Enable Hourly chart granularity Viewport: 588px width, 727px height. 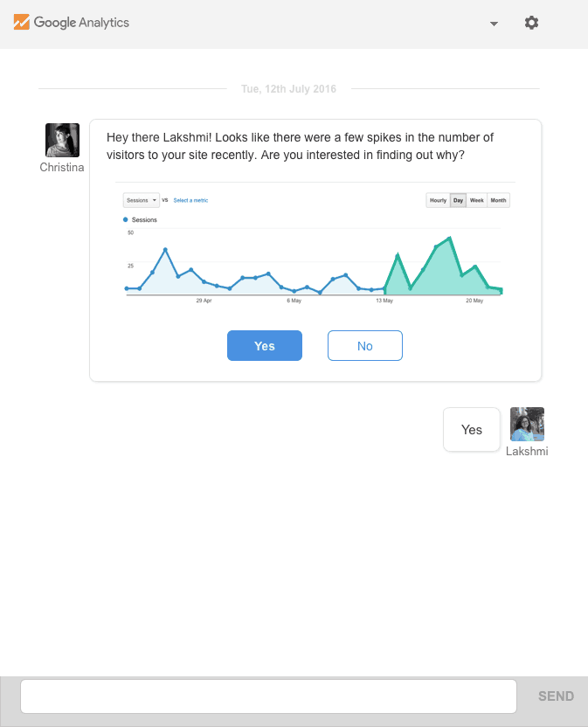pyautogui.click(x=438, y=200)
